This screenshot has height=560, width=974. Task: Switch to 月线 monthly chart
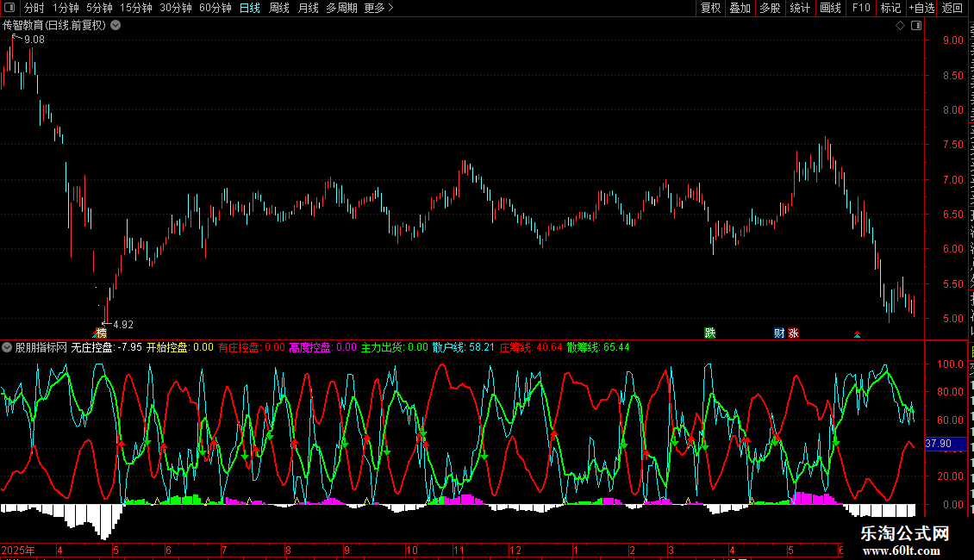click(x=308, y=8)
